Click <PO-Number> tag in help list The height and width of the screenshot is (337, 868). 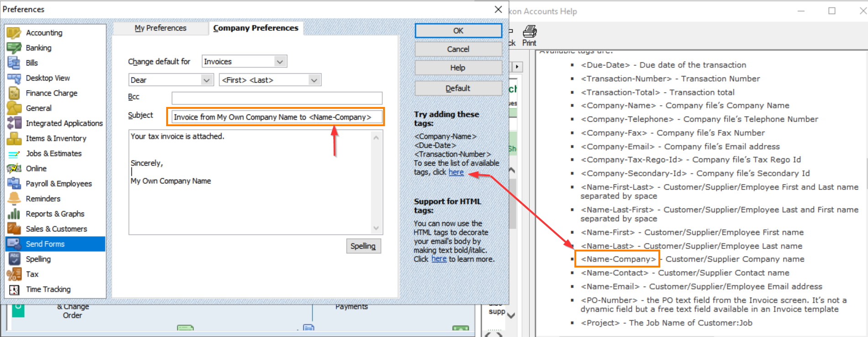(609, 300)
